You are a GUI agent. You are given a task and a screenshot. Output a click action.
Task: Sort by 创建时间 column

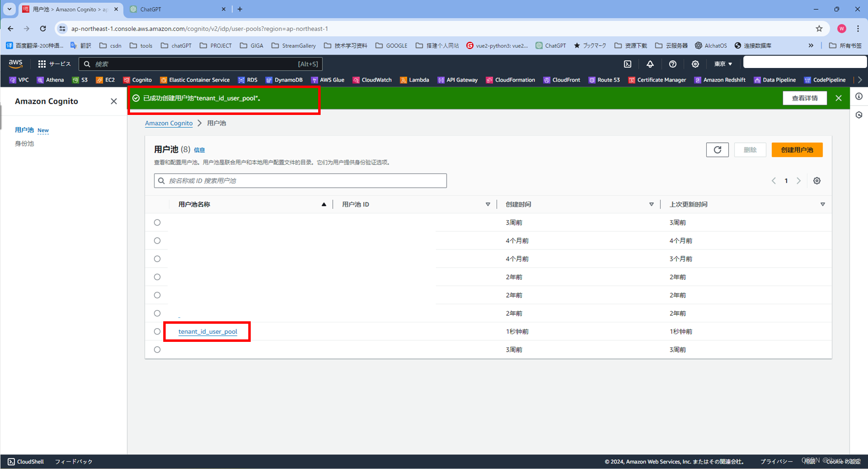[x=651, y=204]
